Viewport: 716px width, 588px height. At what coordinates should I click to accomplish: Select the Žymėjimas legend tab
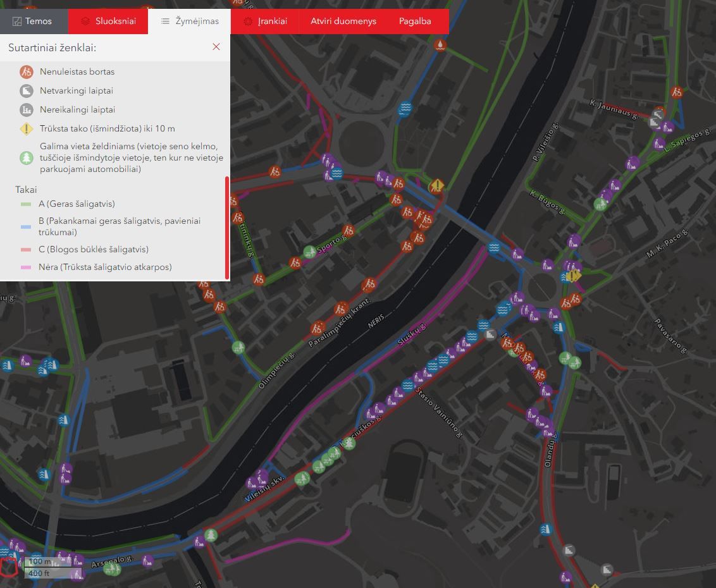click(189, 21)
